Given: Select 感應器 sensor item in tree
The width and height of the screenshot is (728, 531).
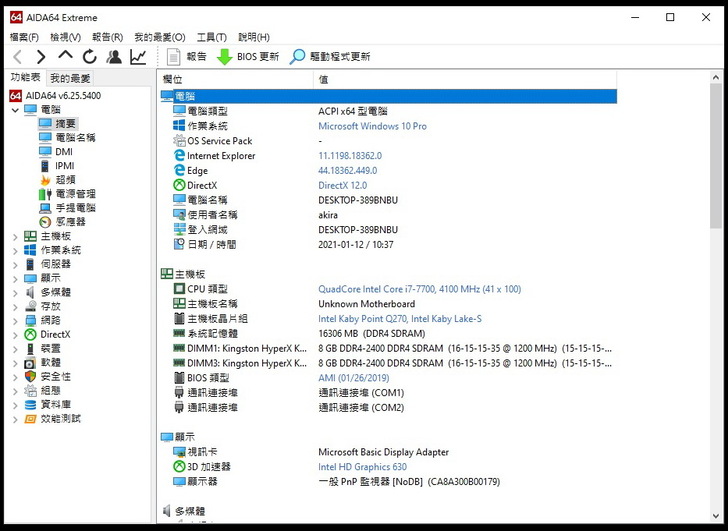Looking at the screenshot, I should pyautogui.click(x=69, y=222).
